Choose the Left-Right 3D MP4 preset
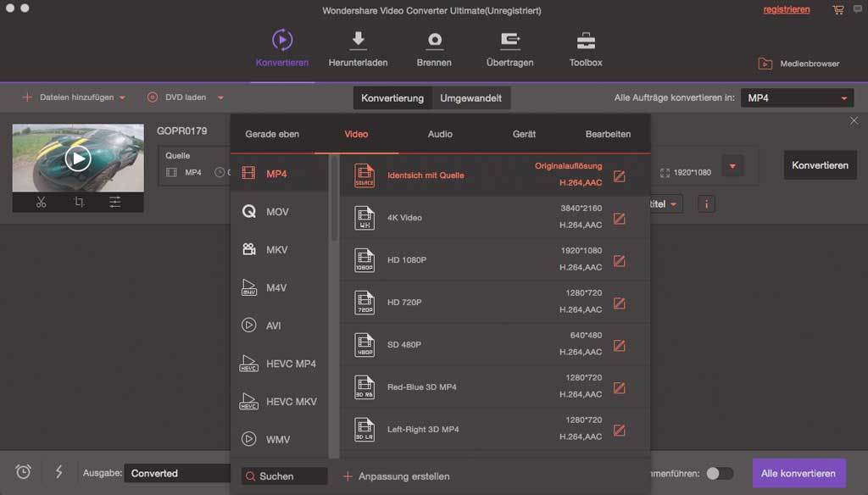Viewport: 868px width, 495px height. [x=495, y=429]
